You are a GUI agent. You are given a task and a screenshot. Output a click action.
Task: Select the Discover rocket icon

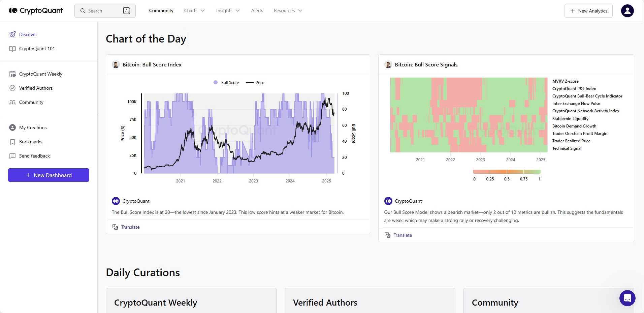click(x=12, y=34)
